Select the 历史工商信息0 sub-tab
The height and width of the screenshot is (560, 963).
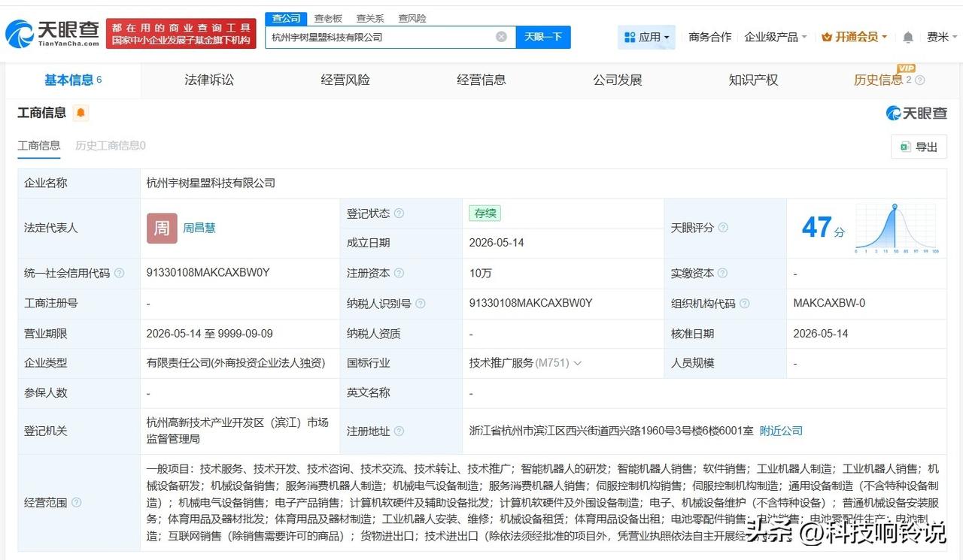point(111,146)
